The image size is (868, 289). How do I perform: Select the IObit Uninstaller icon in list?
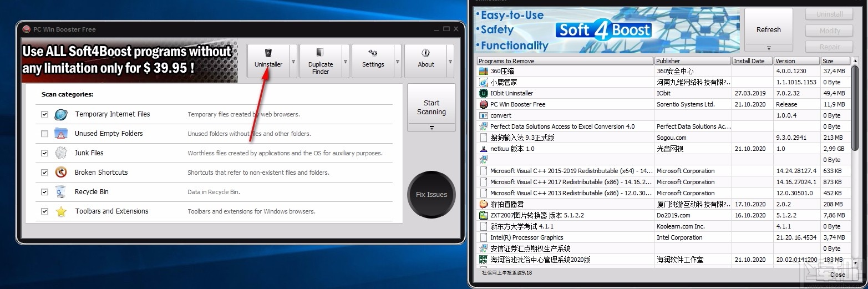[483, 93]
